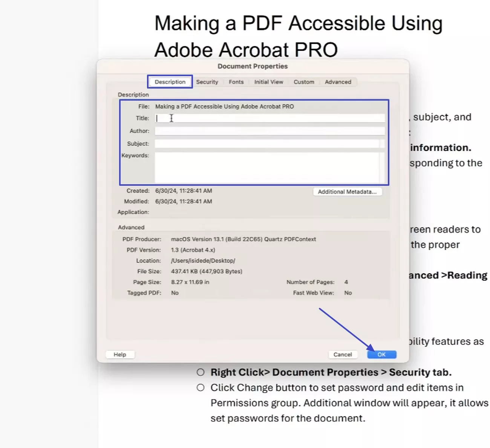Select the highlighted Description tab

[x=170, y=82]
